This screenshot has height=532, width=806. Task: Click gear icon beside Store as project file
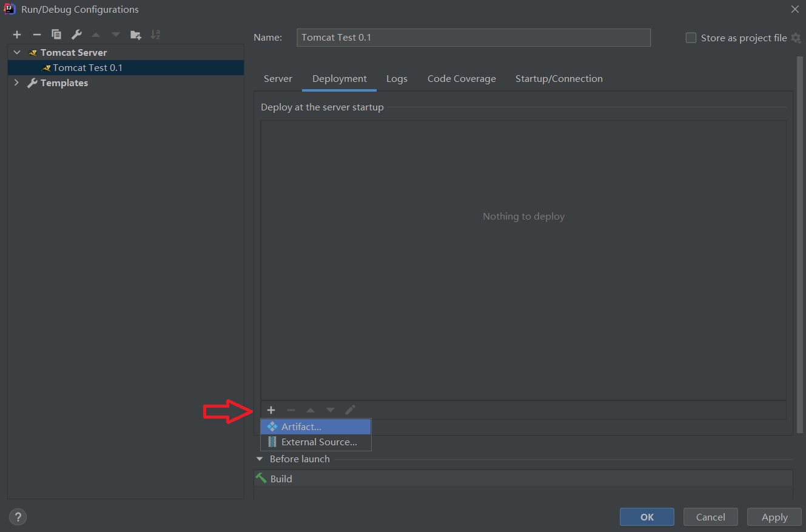796,38
